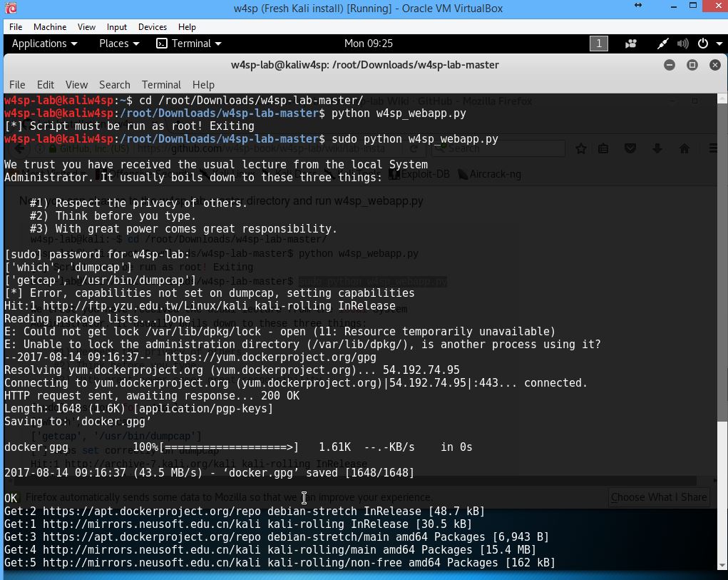Open the Applications menu
This screenshot has width=728, height=580.
click(x=44, y=44)
